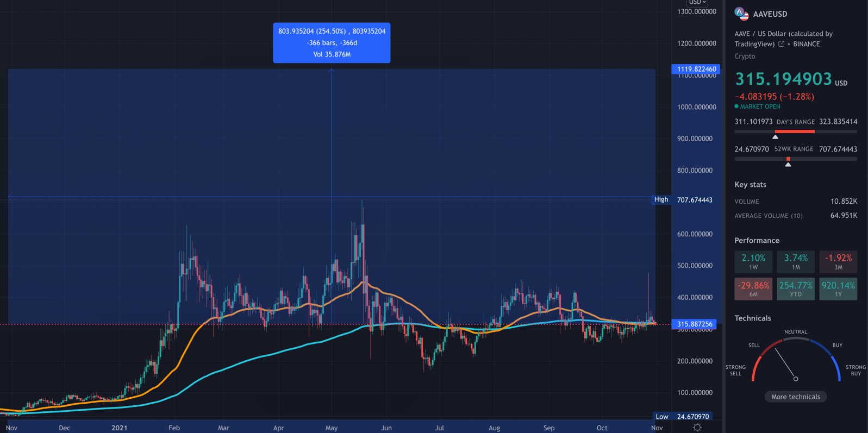Click the 315.194903 last price value
868x433 pixels.
[x=783, y=79]
